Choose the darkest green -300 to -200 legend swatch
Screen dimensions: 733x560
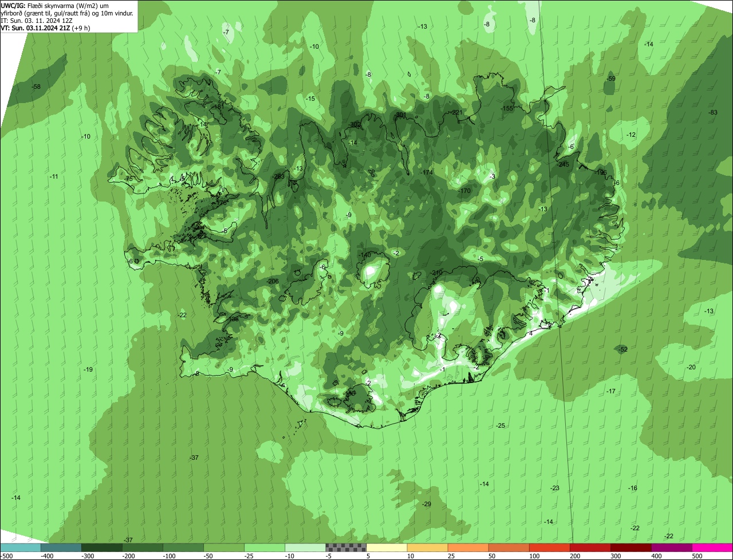[101, 547]
